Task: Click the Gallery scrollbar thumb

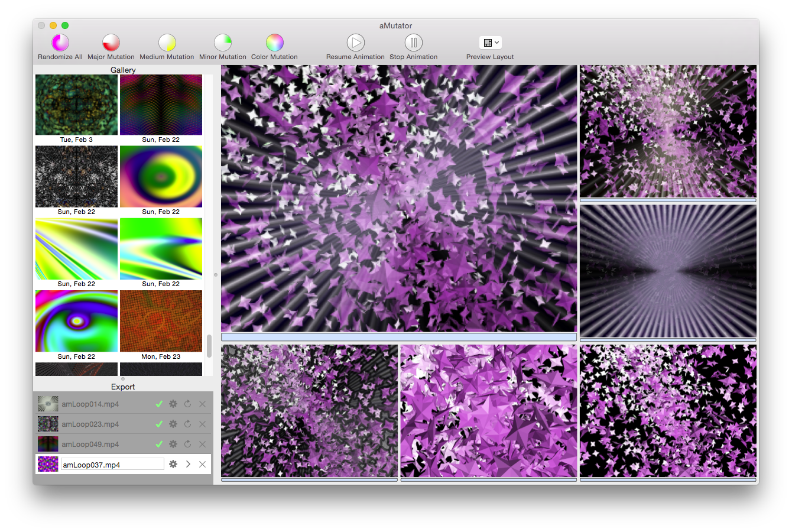Action: coord(209,346)
